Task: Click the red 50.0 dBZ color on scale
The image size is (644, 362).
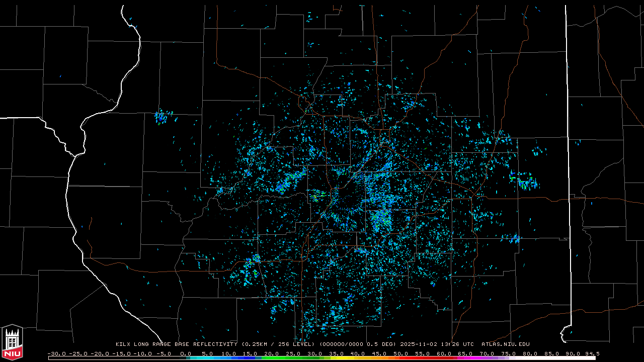Action: 400,358
